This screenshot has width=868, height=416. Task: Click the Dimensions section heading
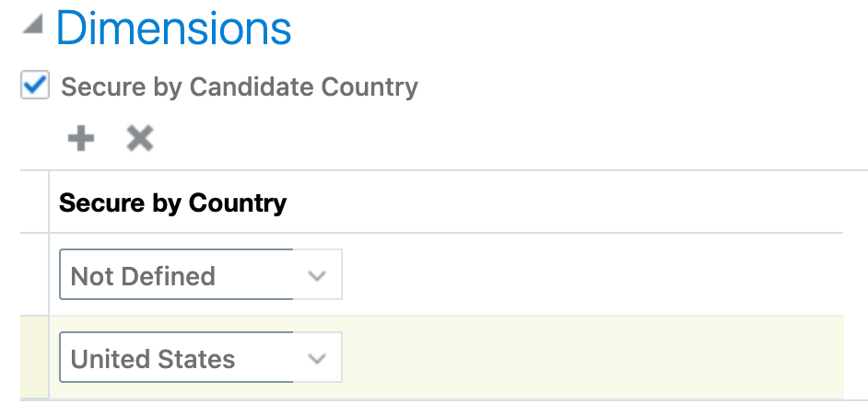(x=173, y=29)
